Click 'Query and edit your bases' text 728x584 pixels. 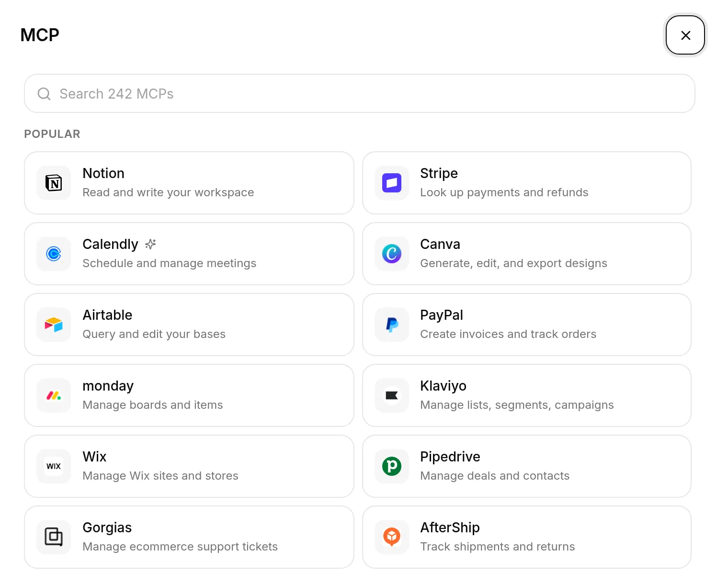click(x=154, y=334)
